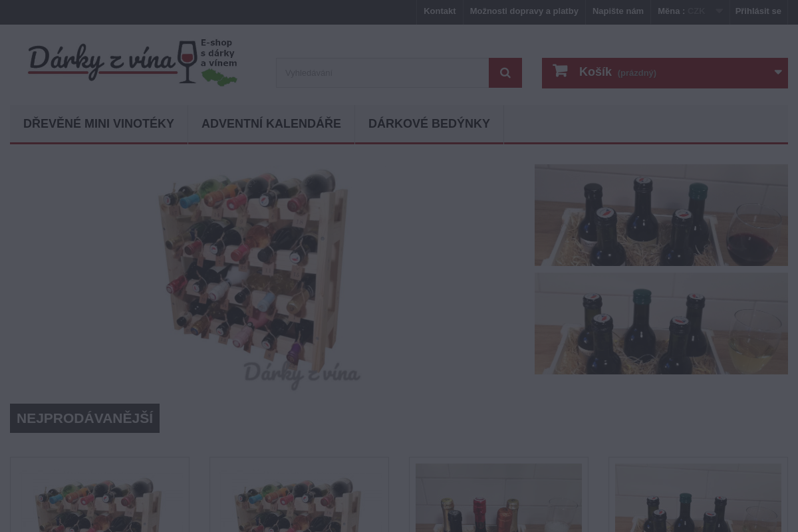Open the Kontakt link
Screen dimensions: 798x532
pos(440,11)
